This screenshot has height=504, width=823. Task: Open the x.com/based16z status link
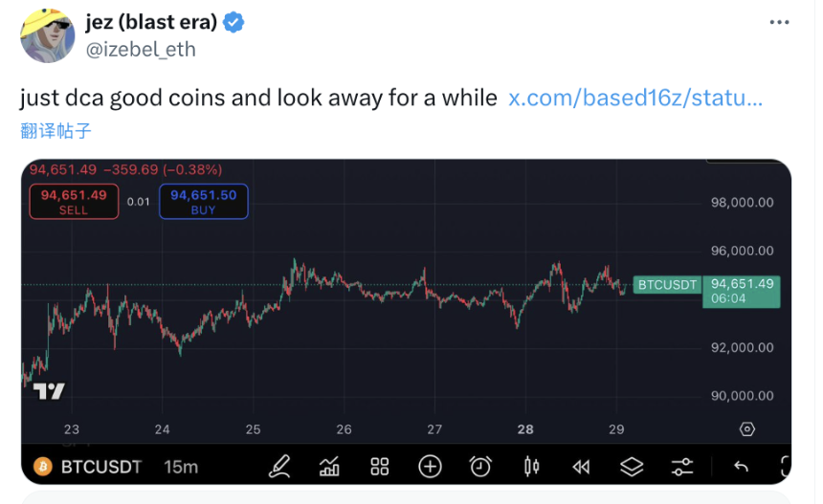pos(635,98)
